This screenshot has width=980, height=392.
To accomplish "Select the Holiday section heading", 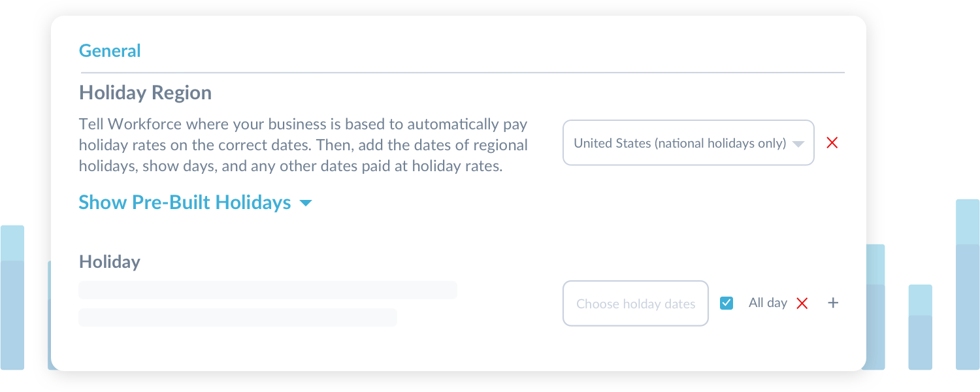I will point(110,262).
